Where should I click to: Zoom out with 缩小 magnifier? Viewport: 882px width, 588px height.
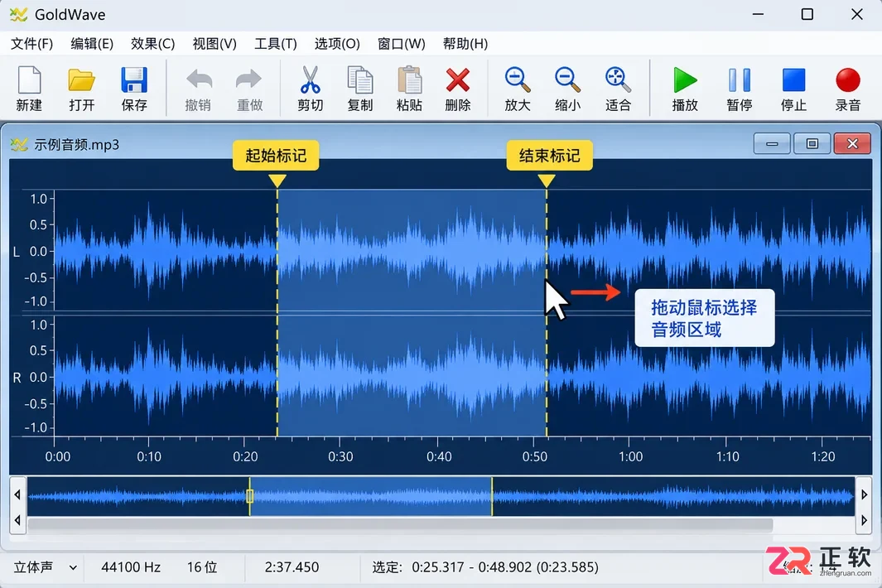click(x=567, y=89)
